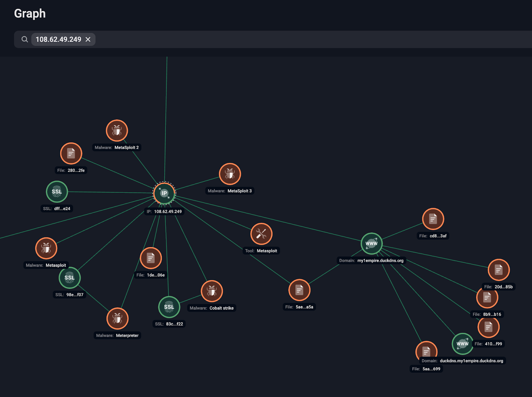
Task: Click the SSL certificate node dff...e24
Action: [57, 192]
